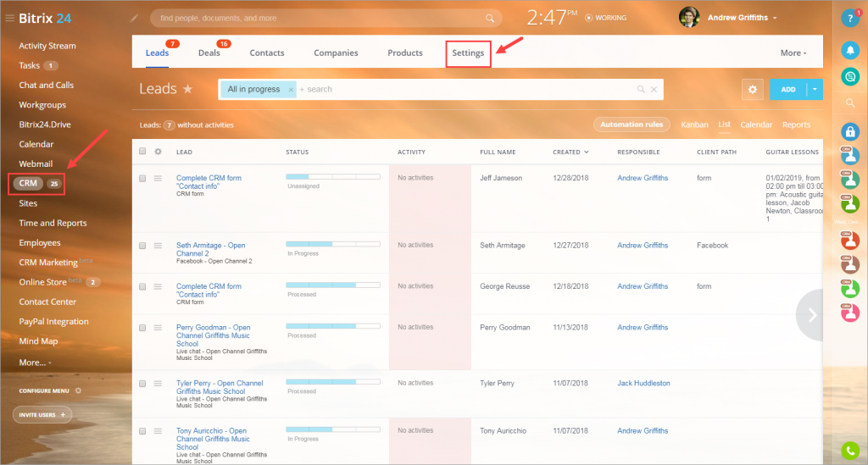868x465 pixels.
Task: Expand the Andrew Griffiths user dropdown
Action: click(x=775, y=19)
